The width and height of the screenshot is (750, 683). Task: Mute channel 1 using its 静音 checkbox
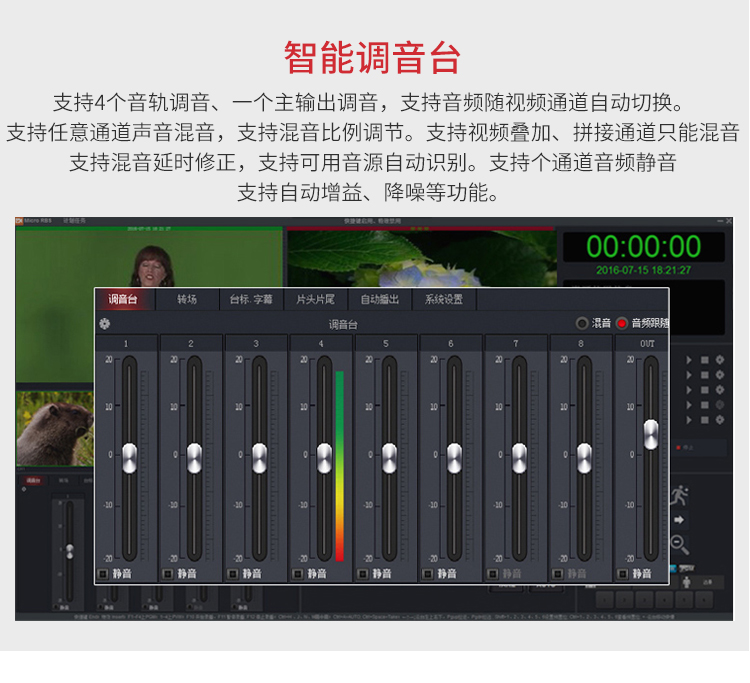tap(103, 574)
